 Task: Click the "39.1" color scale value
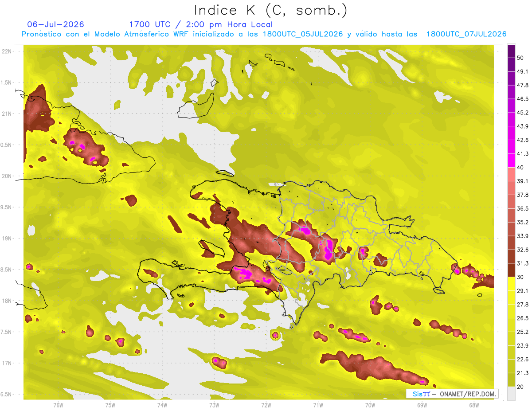pos(523,181)
